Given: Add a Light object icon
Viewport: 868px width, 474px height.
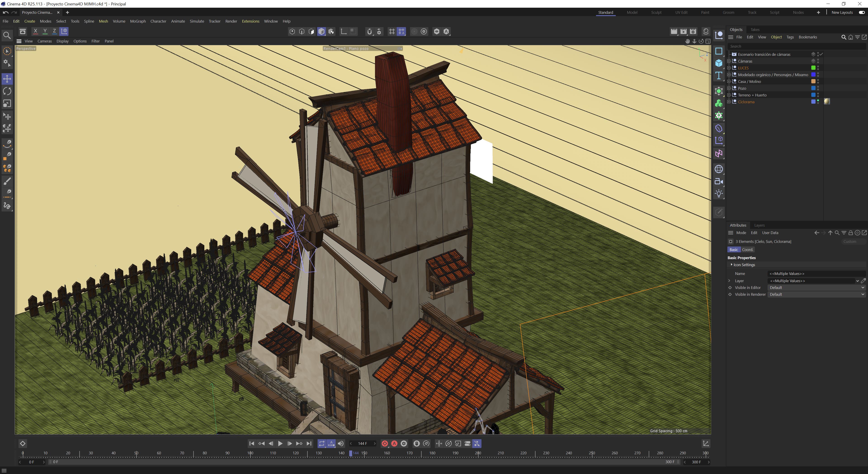Looking at the screenshot, I should click(719, 194).
